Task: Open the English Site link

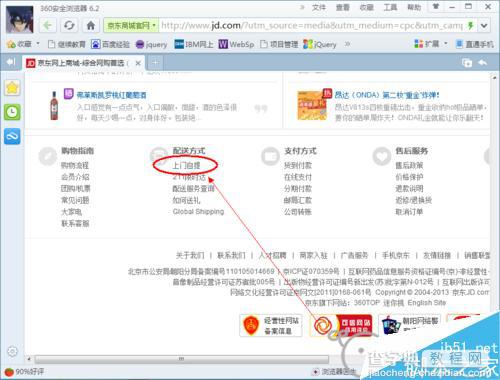Action: point(427,303)
